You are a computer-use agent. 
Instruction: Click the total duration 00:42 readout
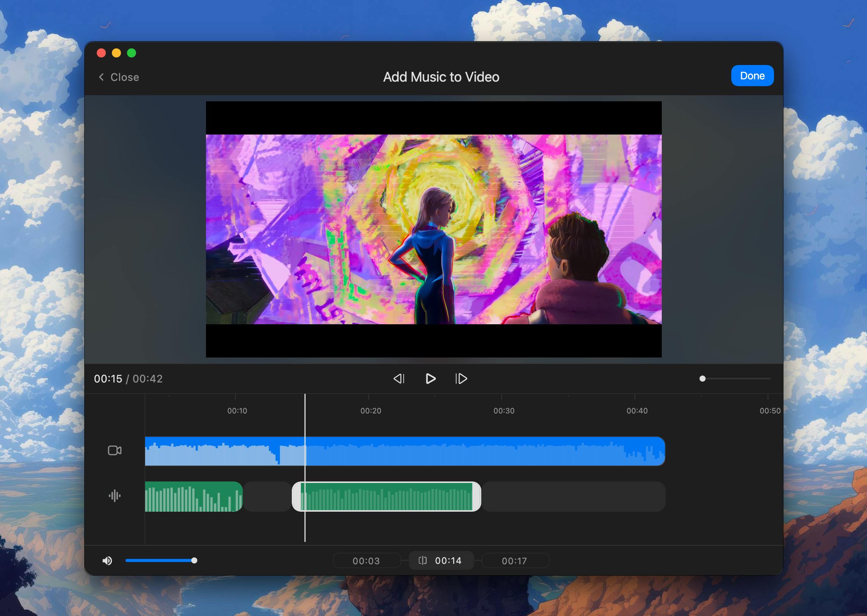pyautogui.click(x=147, y=379)
